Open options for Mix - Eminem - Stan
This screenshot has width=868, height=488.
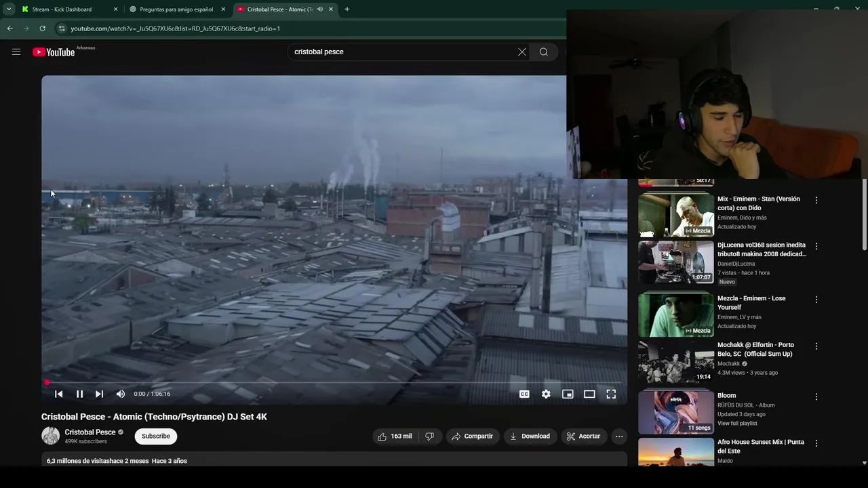point(816,200)
